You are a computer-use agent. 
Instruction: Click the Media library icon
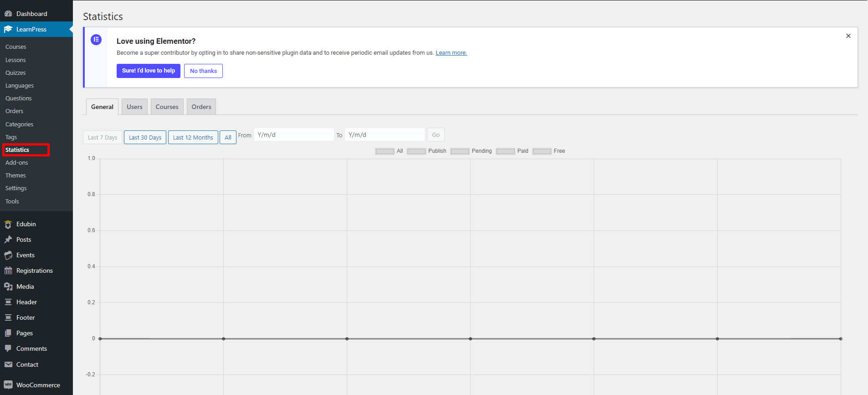8,286
